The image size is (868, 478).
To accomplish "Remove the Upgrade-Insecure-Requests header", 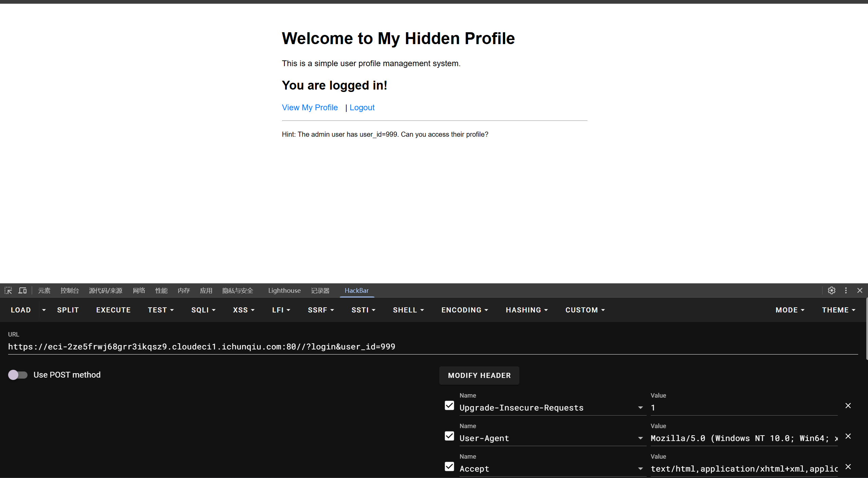I will [x=848, y=406].
